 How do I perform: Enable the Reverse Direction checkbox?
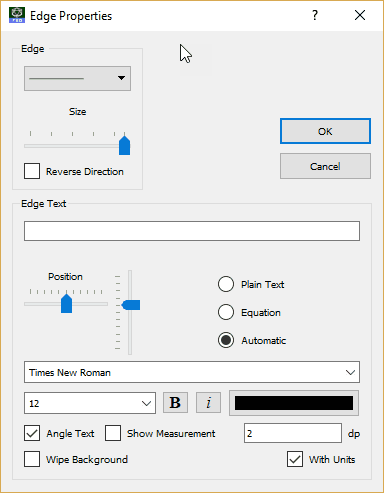click(32, 171)
